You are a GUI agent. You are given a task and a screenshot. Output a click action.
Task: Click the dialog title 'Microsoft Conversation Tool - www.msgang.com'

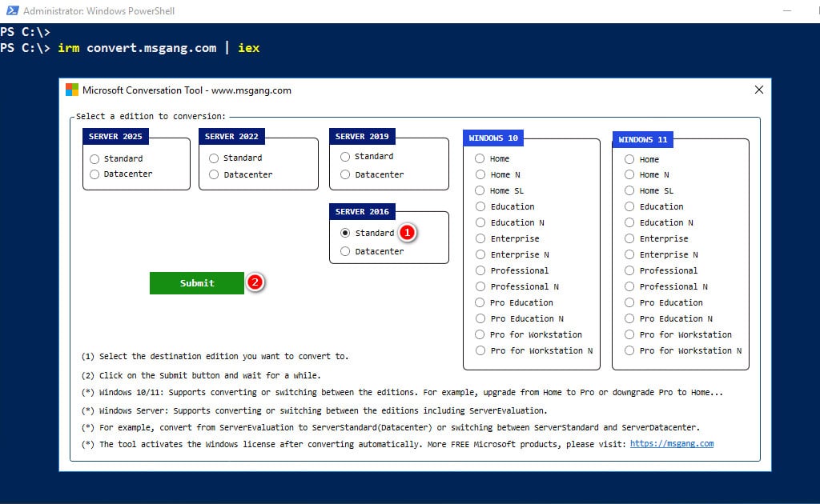coord(187,90)
